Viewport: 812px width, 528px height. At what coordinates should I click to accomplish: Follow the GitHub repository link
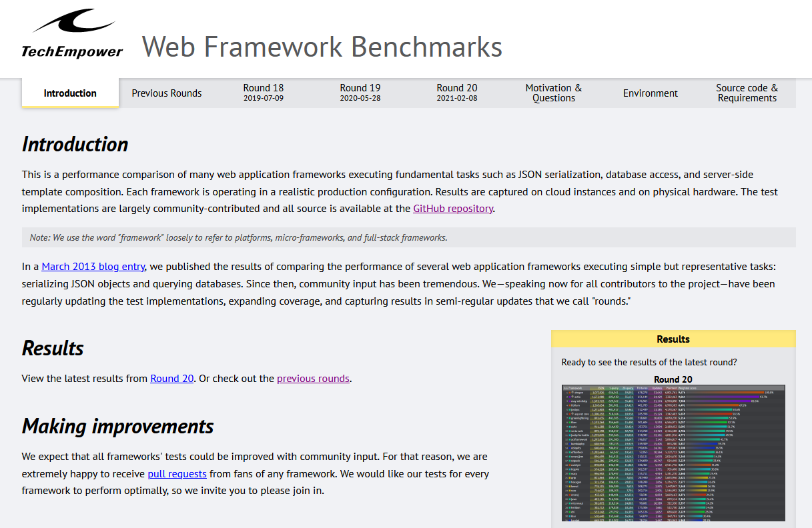coord(453,209)
